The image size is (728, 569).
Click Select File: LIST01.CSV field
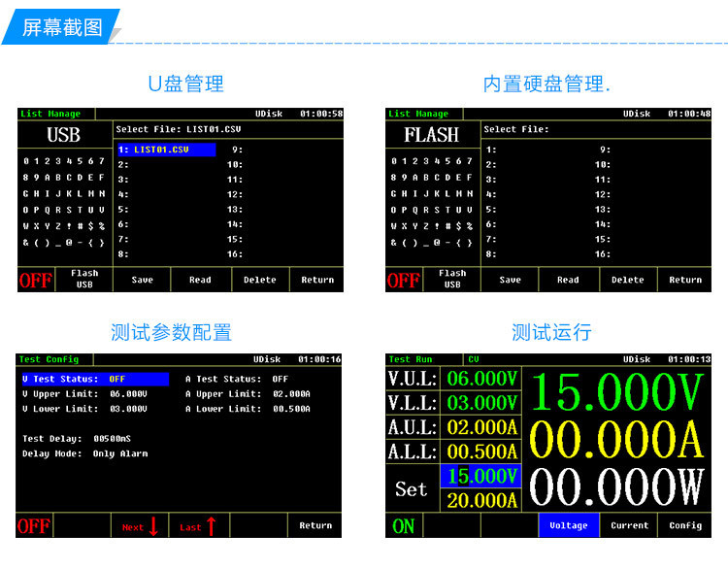point(228,129)
